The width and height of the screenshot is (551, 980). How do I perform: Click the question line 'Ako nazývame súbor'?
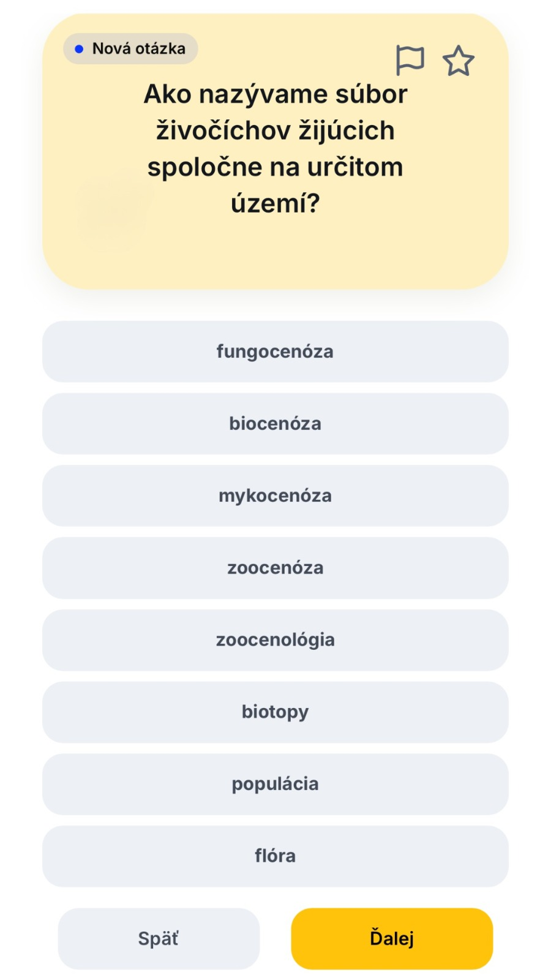(275, 94)
